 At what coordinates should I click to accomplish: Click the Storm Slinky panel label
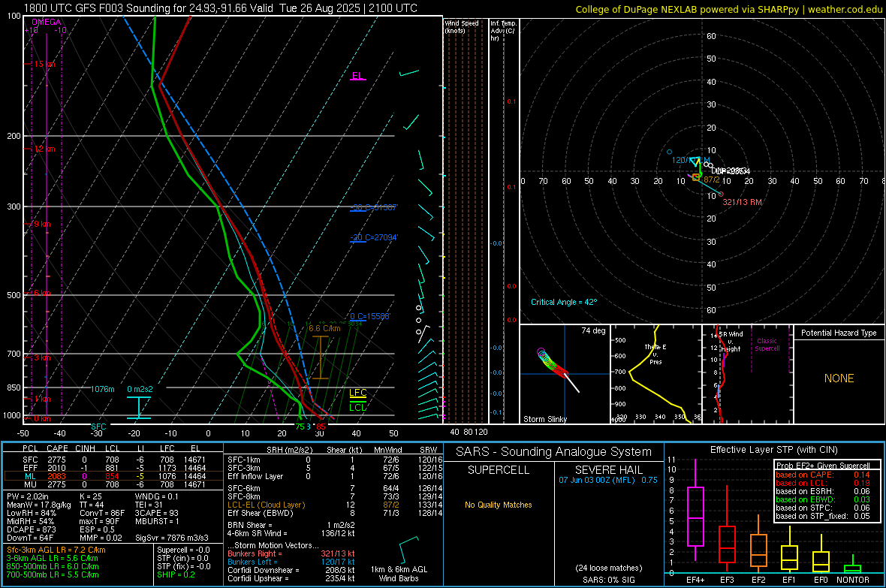(544, 419)
